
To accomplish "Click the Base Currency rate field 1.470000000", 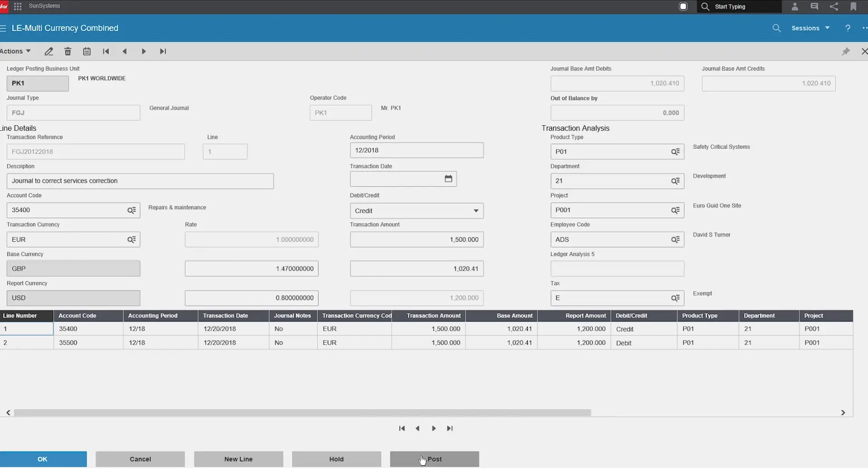I will point(252,269).
